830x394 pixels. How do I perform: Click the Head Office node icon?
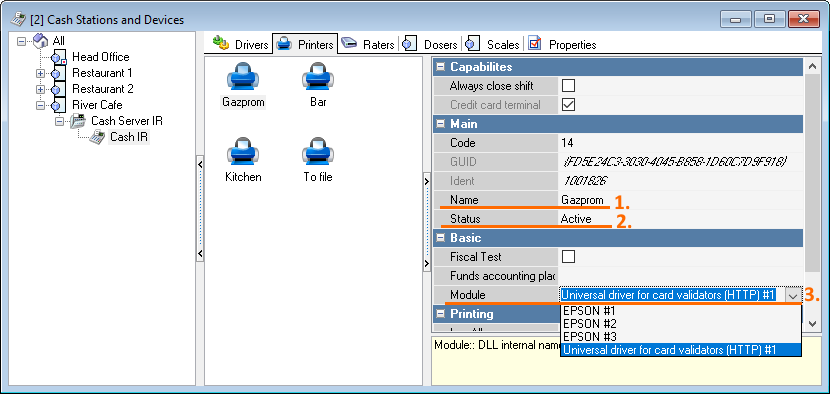59,57
